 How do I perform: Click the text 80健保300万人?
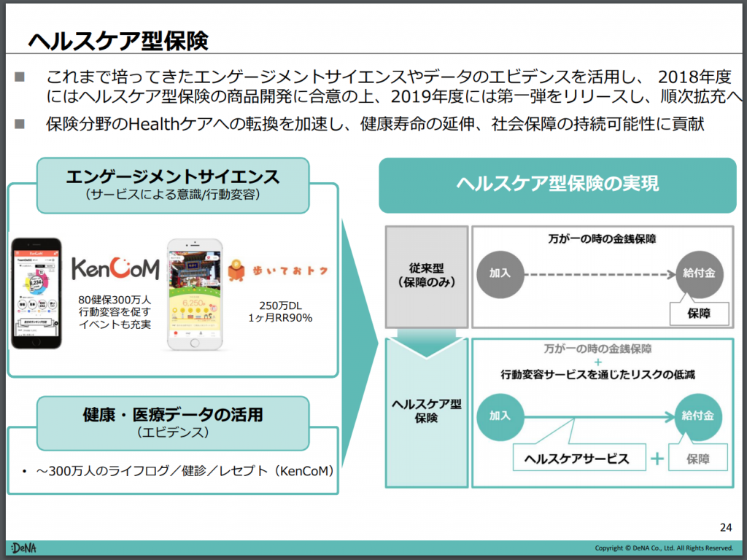tap(115, 300)
